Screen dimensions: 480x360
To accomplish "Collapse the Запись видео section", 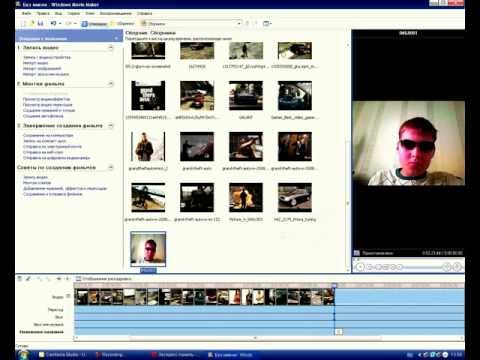I will (111, 48).
